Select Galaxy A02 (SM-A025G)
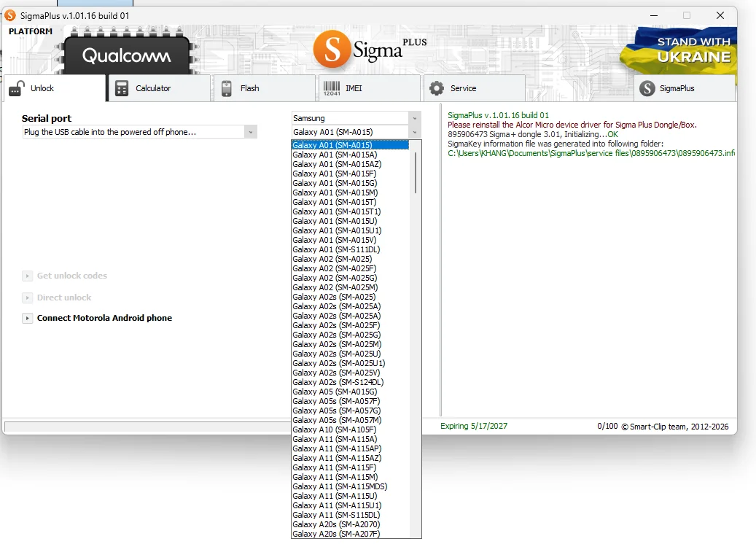 click(351, 278)
